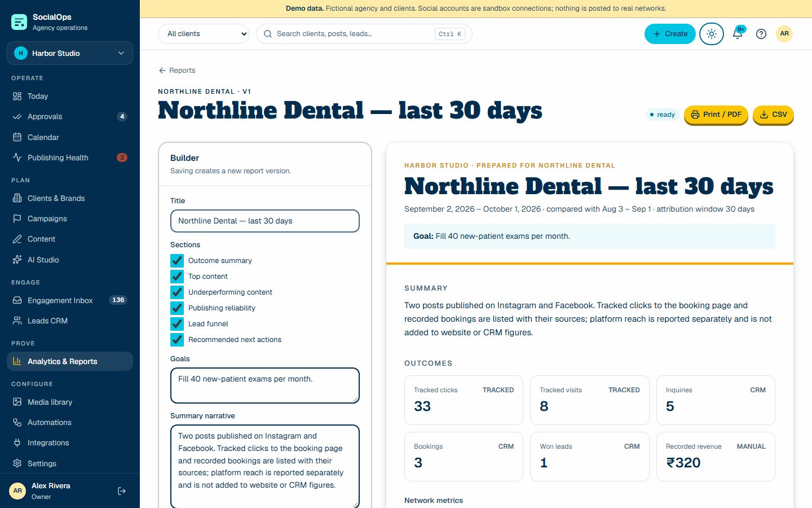Image resolution: width=812 pixels, height=508 pixels.
Task: Click the Publishing Health pulse icon
Action: [17, 157]
